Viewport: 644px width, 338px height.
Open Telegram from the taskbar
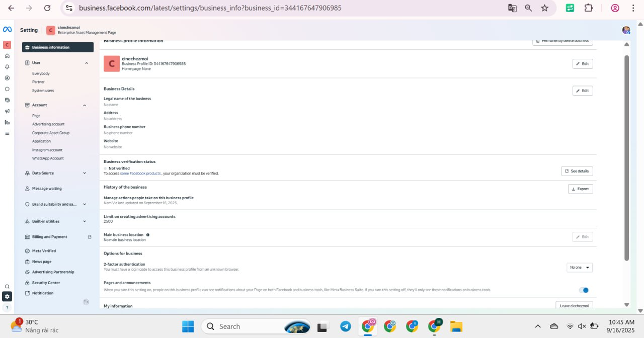tap(346, 326)
